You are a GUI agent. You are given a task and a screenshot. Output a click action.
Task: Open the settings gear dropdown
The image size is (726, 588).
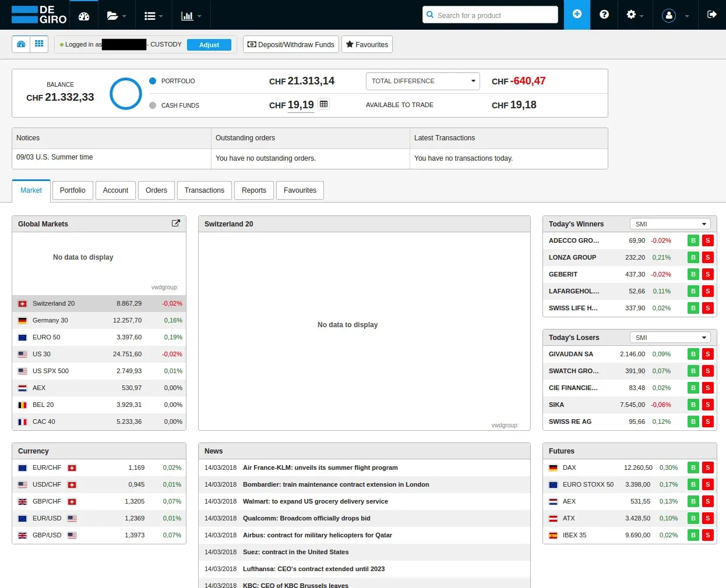tap(635, 15)
